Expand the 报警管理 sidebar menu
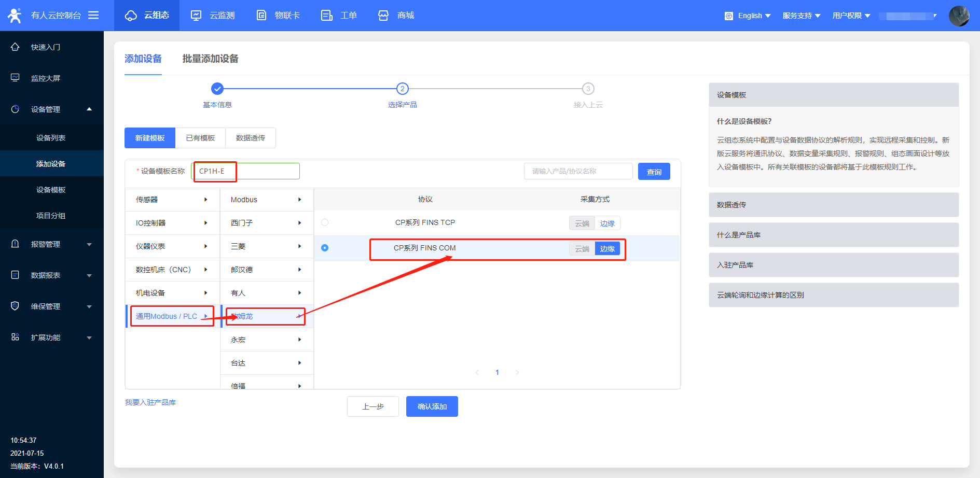 coord(52,244)
